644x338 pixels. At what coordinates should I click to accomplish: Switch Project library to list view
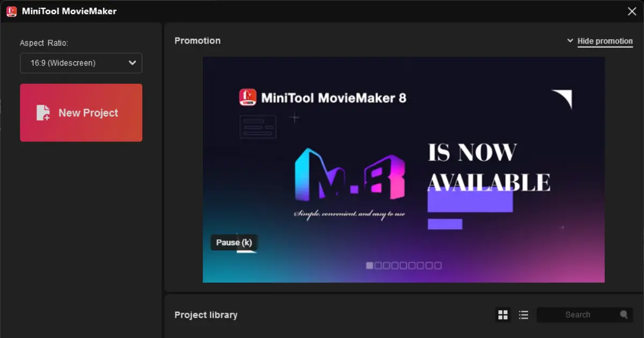pyautogui.click(x=524, y=315)
